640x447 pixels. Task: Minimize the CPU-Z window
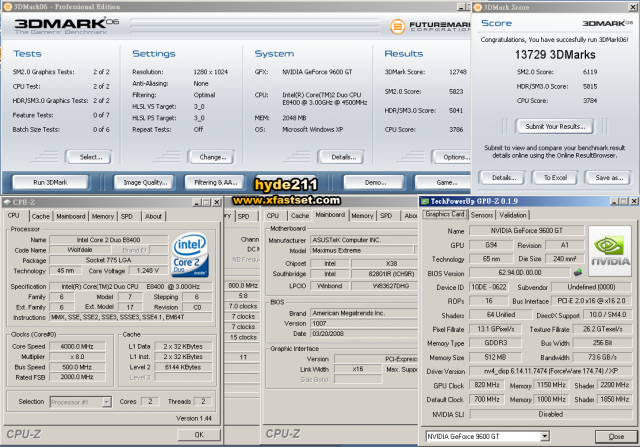[x=196, y=202]
